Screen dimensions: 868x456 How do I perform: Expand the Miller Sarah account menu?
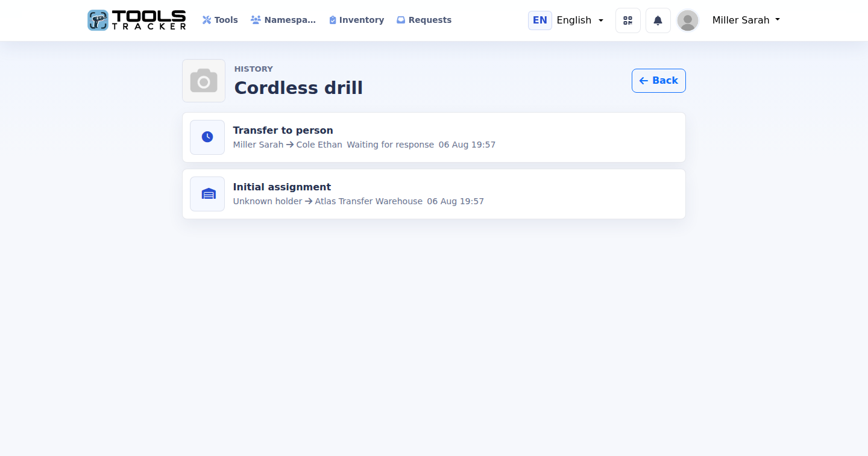coord(746,20)
